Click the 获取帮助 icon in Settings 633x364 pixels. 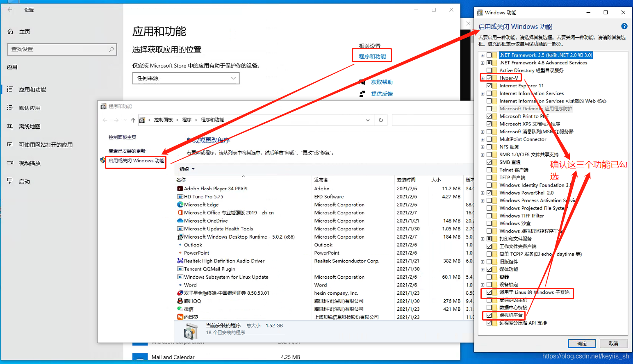pyautogui.click(x=362, y=82)
